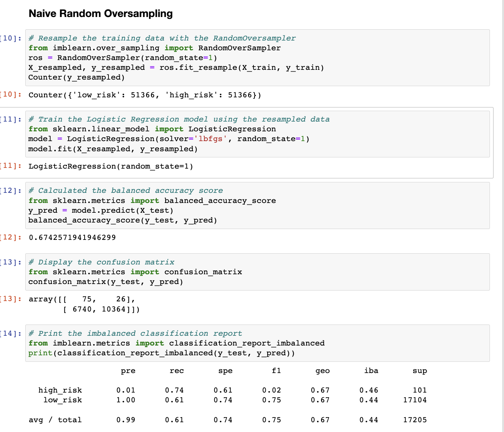Click the high_risk f1 value 0.02
This screenshot has height=432, width=504.
[272, 390]
